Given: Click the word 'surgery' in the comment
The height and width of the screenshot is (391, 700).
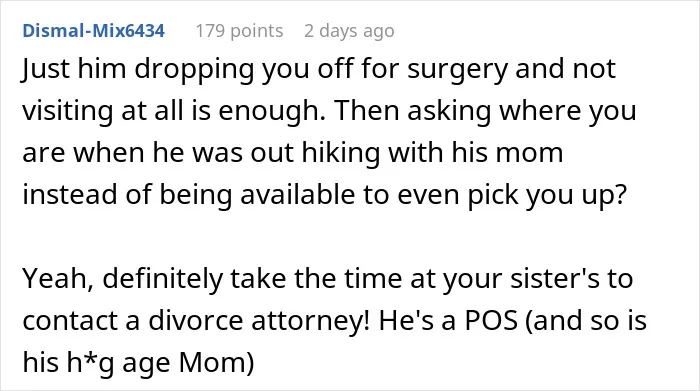Looking at the screenshot, I should 458,70.
